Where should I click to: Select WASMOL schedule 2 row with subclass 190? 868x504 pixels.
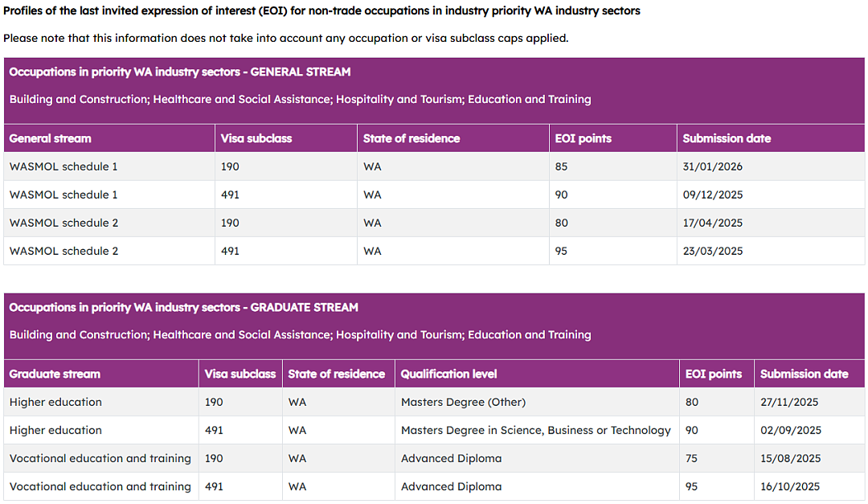pyautogui.click(x=434, y=223)
